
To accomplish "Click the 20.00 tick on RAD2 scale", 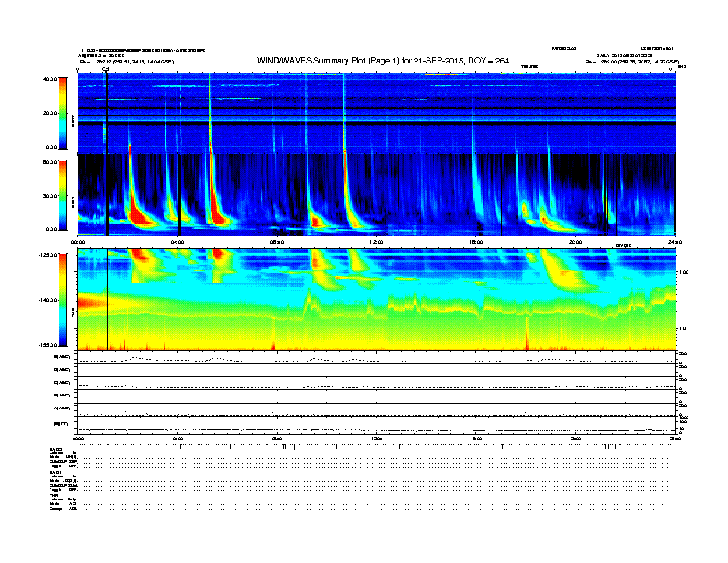I will point(51,113).
